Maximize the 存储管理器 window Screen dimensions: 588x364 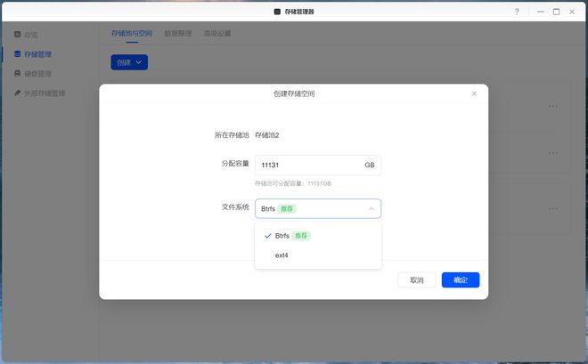[x=556, y=12]
